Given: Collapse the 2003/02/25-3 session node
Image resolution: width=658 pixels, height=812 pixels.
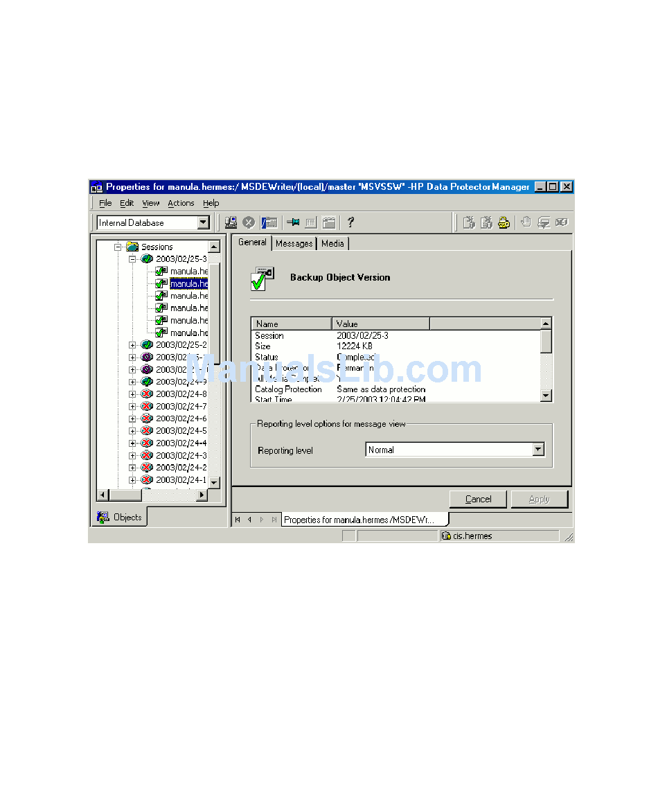Looking at the screenshot, I should click(132, 259).
